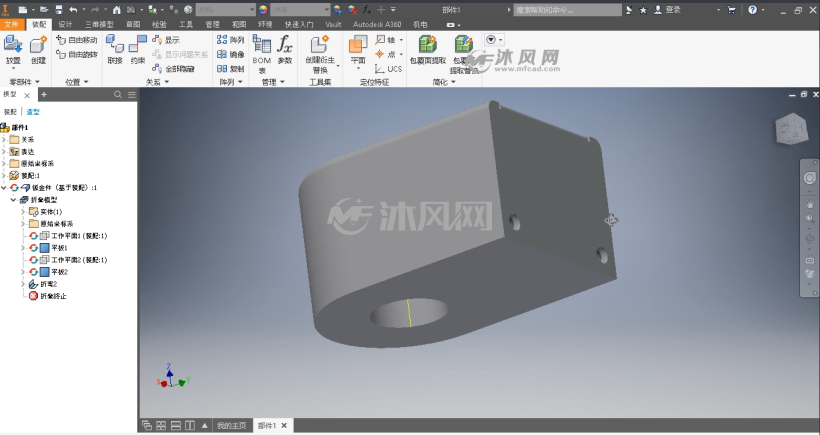Expand the 关系 folder in browser
This screenshot has width=820, height=435.
coord(4,139)
